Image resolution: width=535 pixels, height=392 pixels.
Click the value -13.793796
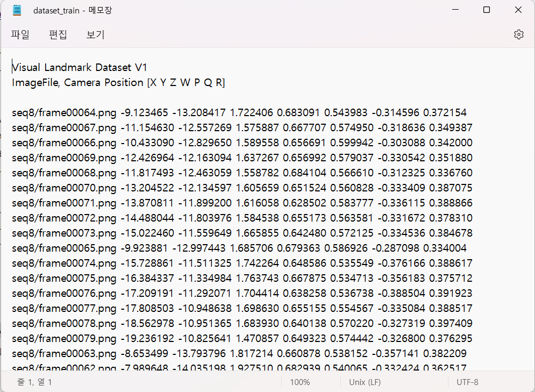point(199,353)
